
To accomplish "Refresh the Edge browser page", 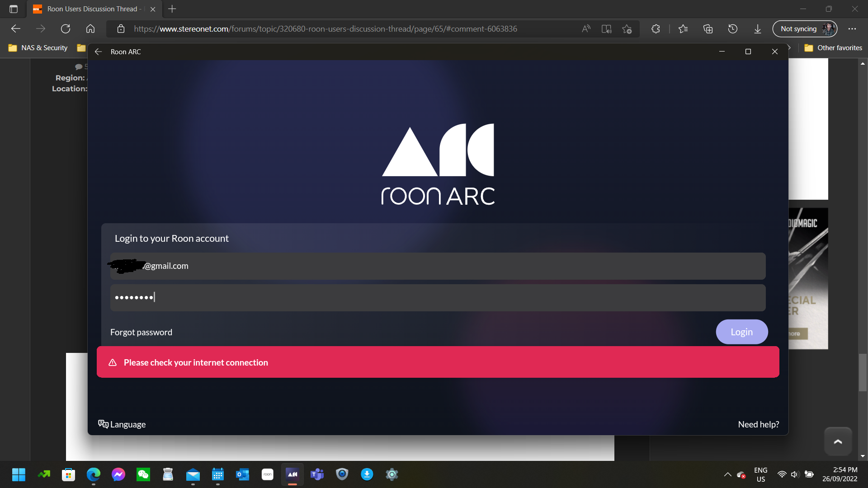I will (x=66, y=29).
